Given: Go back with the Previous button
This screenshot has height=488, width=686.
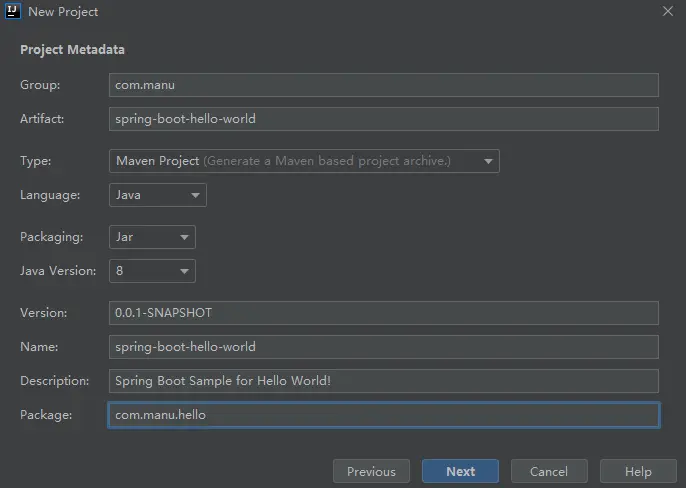Looking at the screenshot, I should click(371, 471).
